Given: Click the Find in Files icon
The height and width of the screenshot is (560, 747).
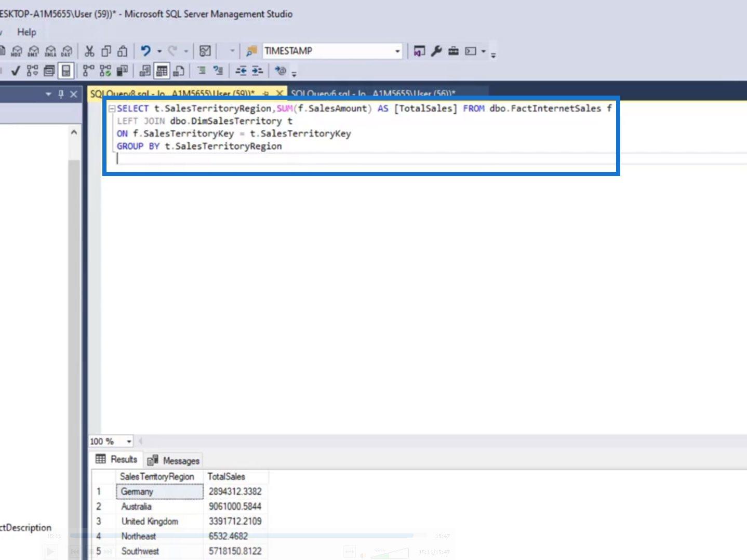Looking at the screenshot, I should click(251, 51).
